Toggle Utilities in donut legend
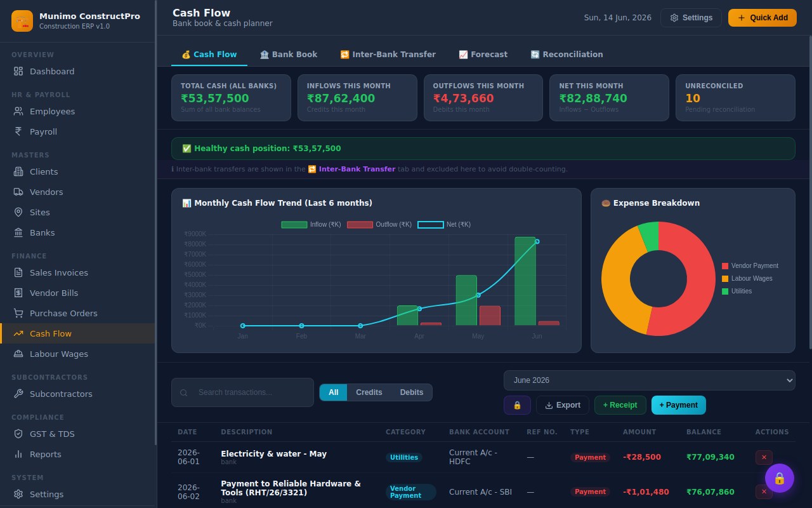The height and width of the screenshot is (508, 812). [737, 291]
